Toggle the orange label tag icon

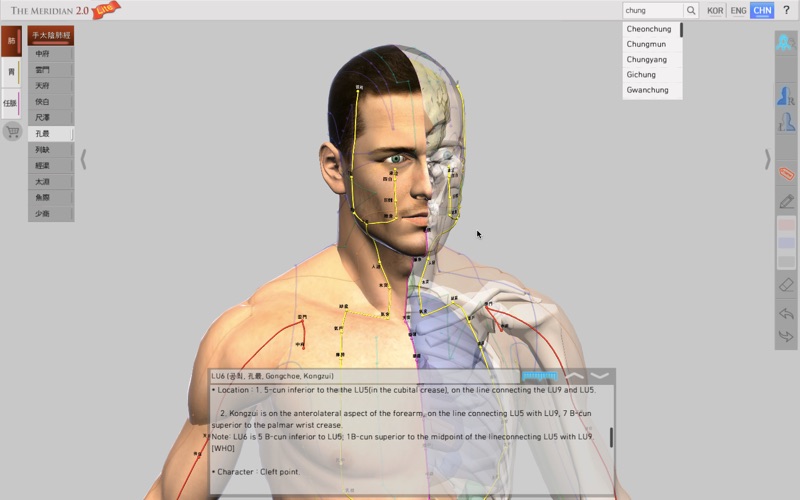click(786, 173)
